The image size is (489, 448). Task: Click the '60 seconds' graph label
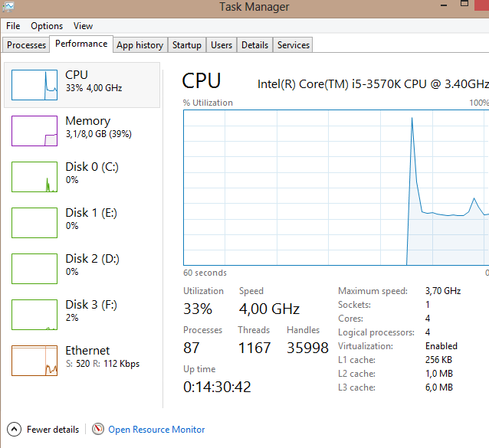coord(205,273)
